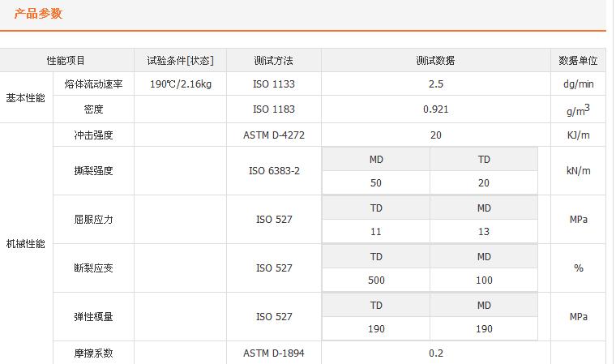The width and height of the screenshot is (616, 364).
Task: Click the 产品参数 section heading
Action: click(38, 14)
